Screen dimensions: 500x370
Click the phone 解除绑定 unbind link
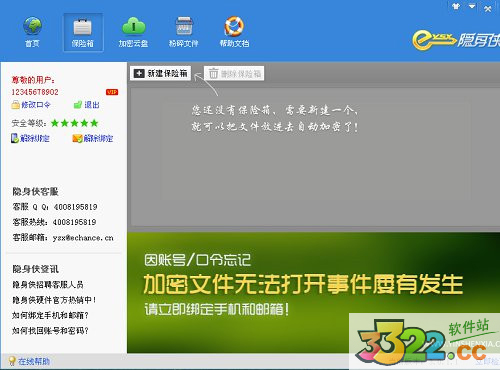coord(30,138)
